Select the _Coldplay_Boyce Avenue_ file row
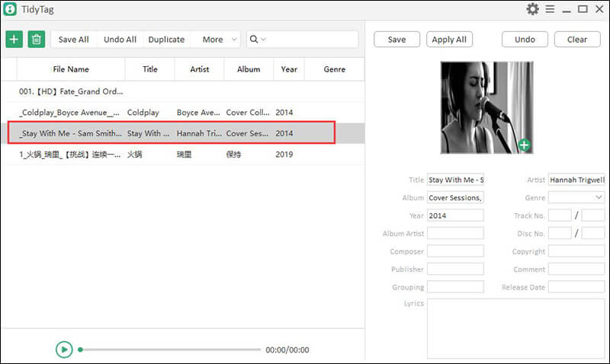 click(x=183, y=112)
